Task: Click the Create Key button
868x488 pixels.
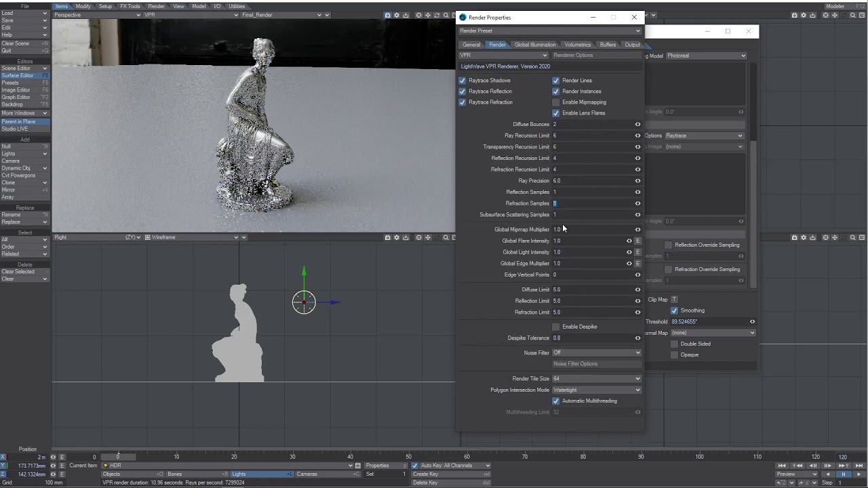Action: click(x=451, y=474)
